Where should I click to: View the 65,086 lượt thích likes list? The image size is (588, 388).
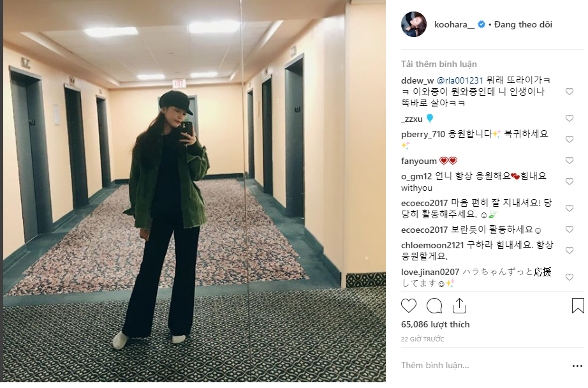435,325
